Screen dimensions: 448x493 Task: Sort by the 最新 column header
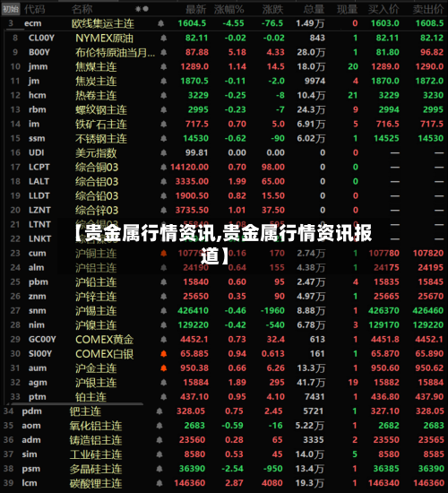tap(196, 10)
